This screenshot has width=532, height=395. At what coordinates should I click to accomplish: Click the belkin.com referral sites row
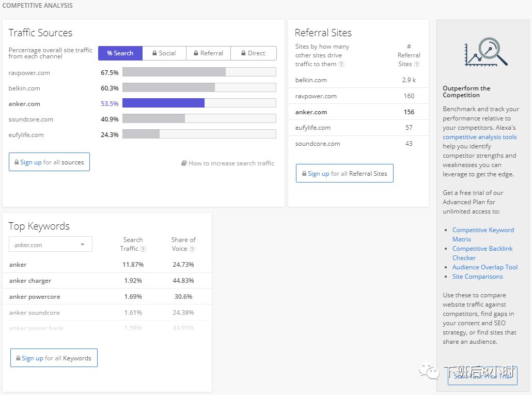coord(357,80)
